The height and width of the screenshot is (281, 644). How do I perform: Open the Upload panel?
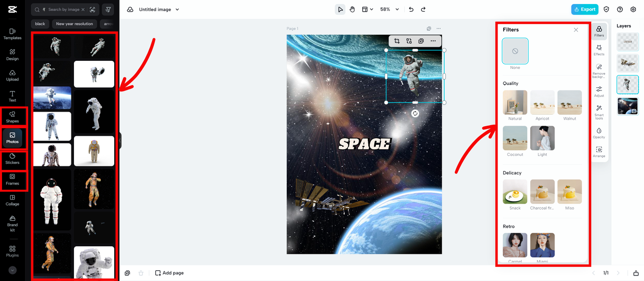click(x=12, y=75)
